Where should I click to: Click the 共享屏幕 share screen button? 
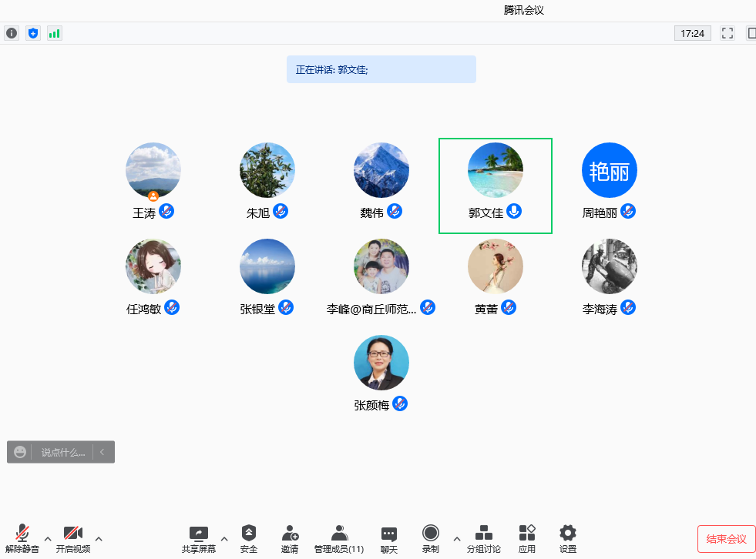point(199,538)
